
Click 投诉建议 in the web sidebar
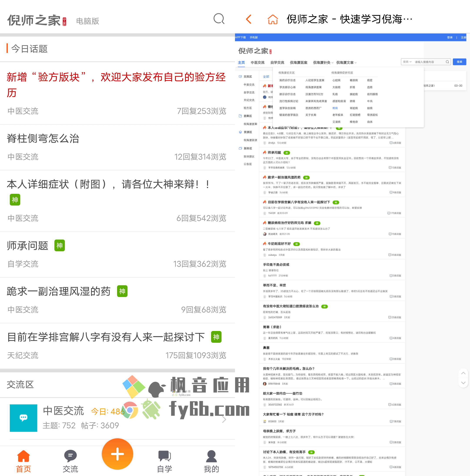[249, 156]
